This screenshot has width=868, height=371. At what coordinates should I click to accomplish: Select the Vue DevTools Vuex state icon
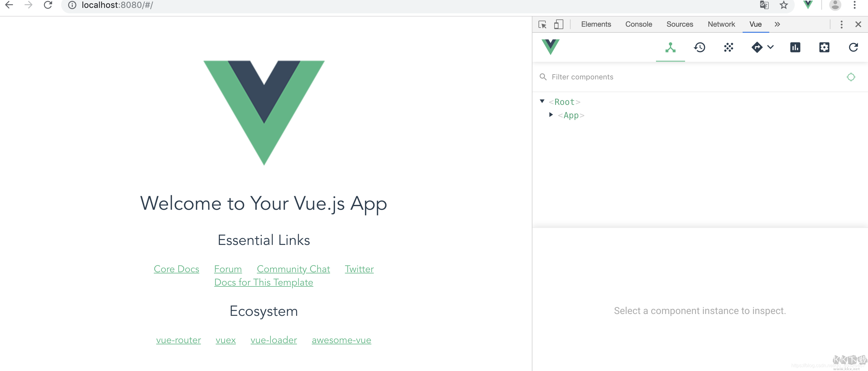700,47
